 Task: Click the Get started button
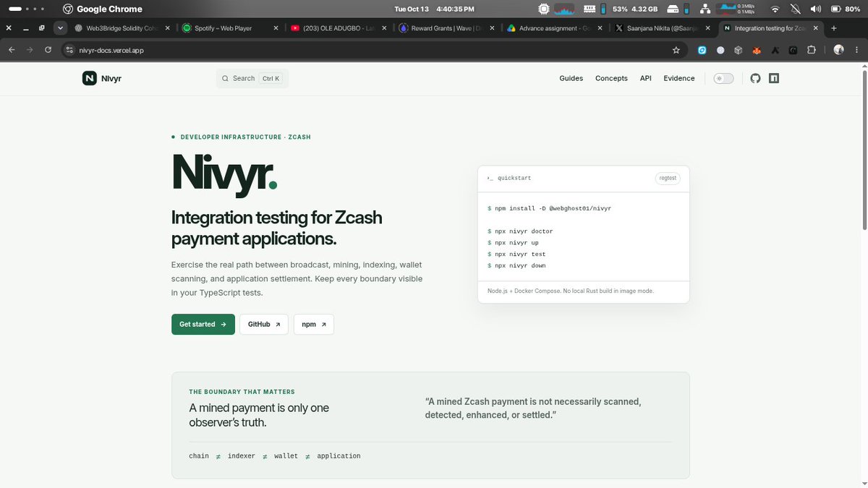point(203,325)
